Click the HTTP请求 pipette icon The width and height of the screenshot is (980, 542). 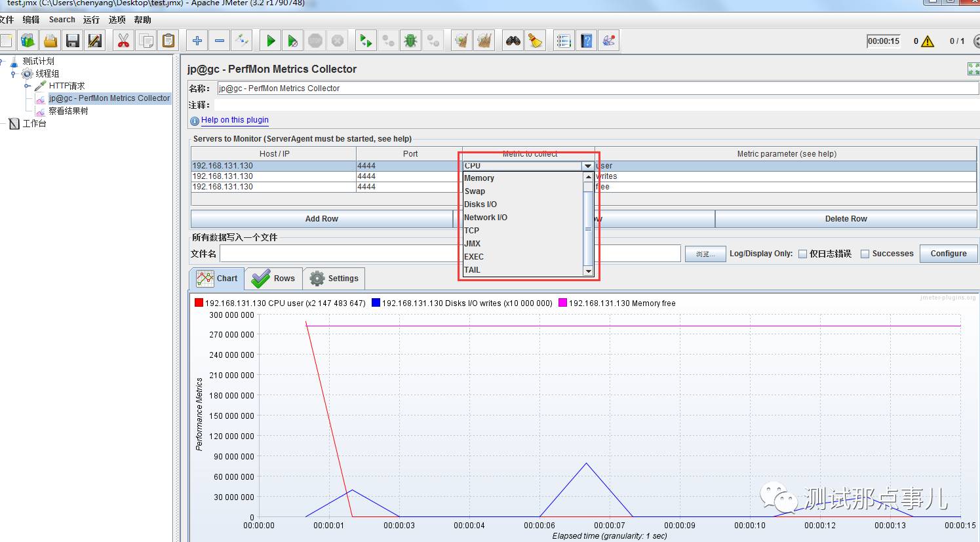click(x=41, y=86)
